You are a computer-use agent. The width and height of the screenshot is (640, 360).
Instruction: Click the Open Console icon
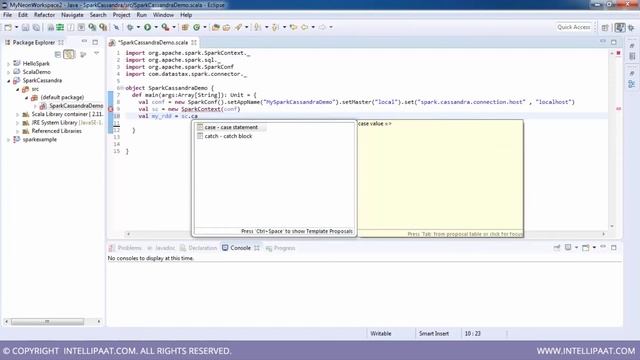tap(586, 248)
